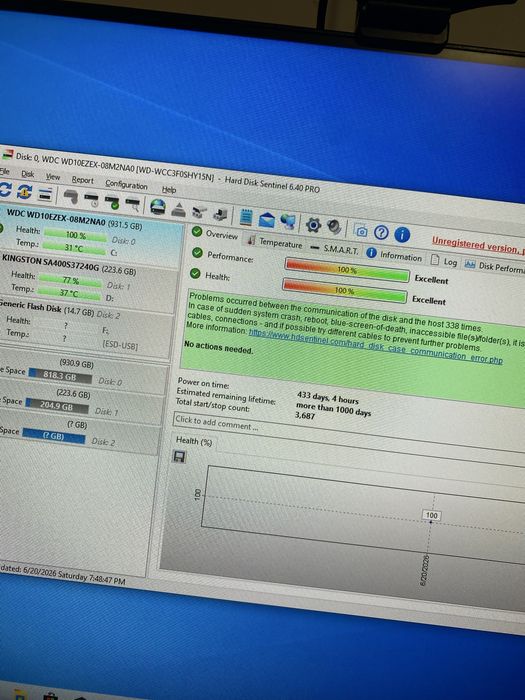Open the Configuration menu
This screenshot has width=525, height=700.
(x=126, y=185)
